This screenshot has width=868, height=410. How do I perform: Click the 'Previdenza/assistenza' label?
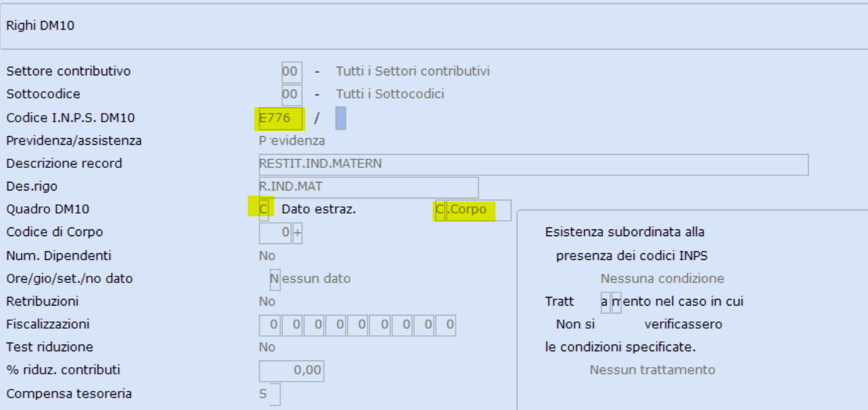(74, 141)
